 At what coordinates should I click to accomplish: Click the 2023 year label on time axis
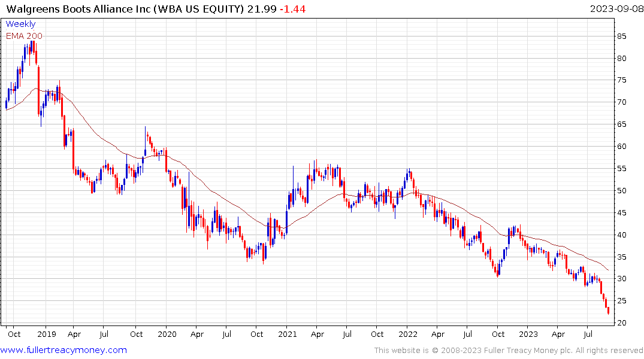pyautogui.click(x=528, y=334)
